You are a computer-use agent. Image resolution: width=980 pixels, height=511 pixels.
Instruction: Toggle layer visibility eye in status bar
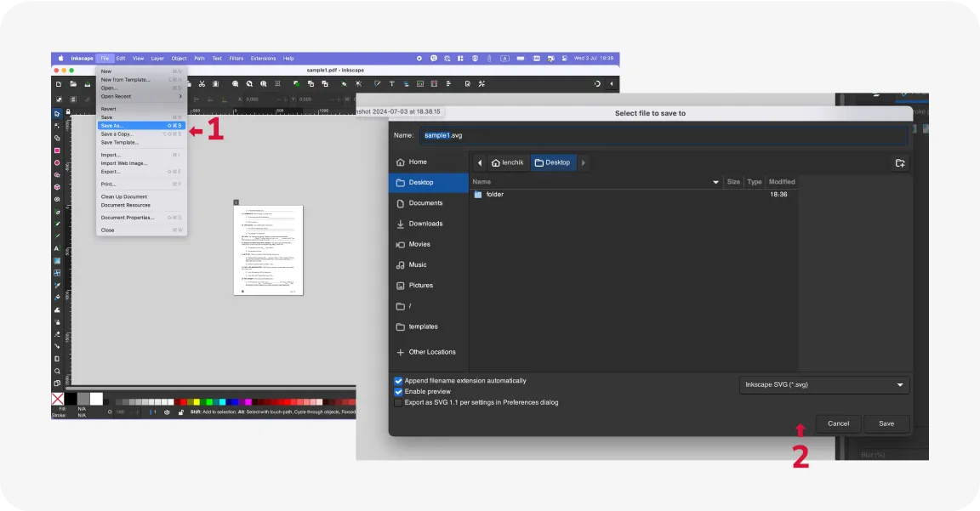coord(167,412)
